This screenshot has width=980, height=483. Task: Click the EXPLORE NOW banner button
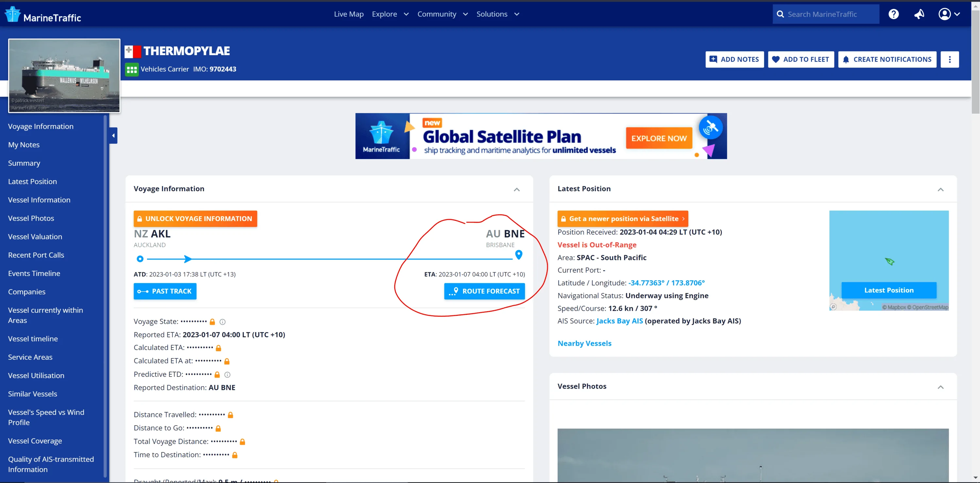[659, 138]
